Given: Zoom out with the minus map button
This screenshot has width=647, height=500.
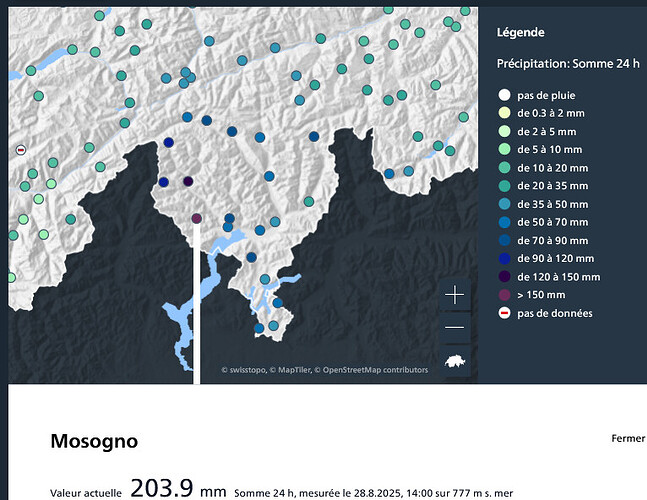Looking at the screenshot, I should [x=454, y=328].
